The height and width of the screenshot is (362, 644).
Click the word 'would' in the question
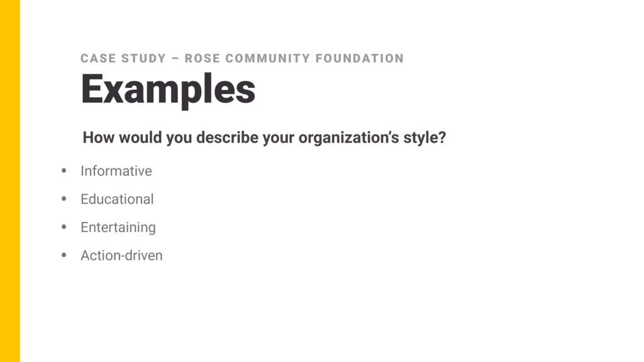(140, 138)
